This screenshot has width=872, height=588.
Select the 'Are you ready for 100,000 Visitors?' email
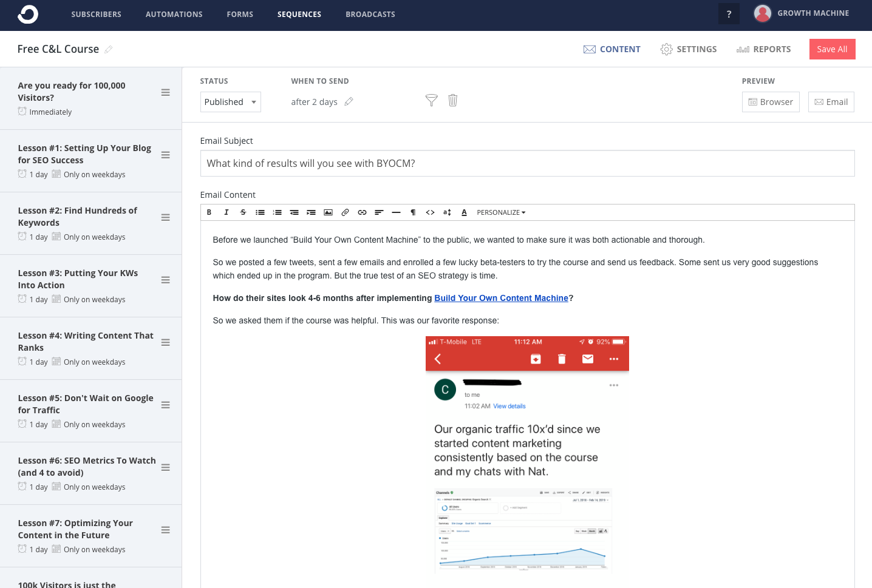[91, 98]
